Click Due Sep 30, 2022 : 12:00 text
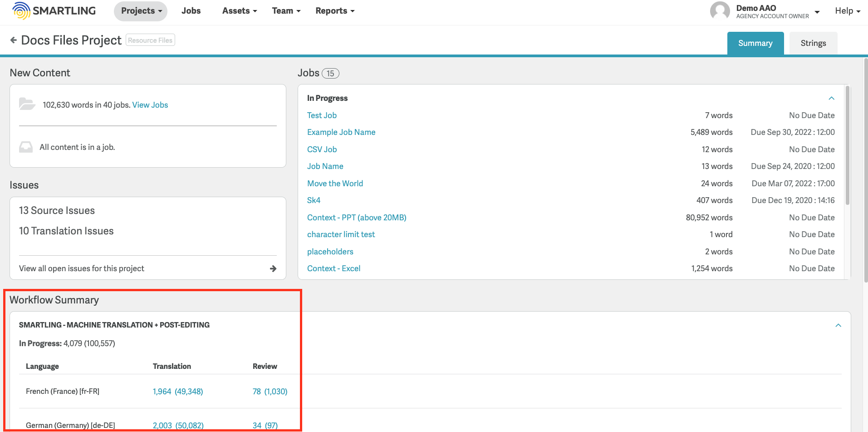This screenshot has height=432, width=868. [x=793, y=132]
